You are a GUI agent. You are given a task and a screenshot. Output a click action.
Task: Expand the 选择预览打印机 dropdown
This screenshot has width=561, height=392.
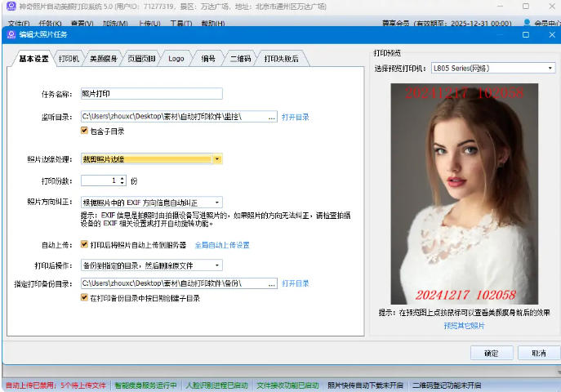coord(551,69)
